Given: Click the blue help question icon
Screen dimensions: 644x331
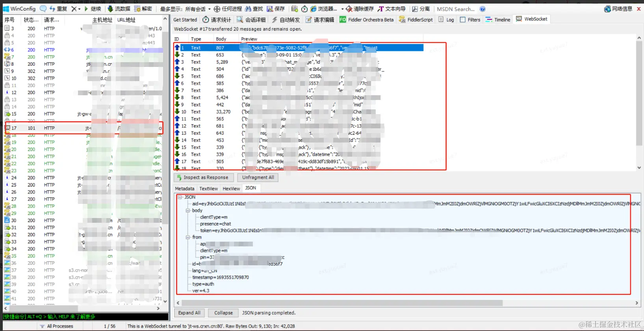Looking at the screenshot, I should (483, 9).
